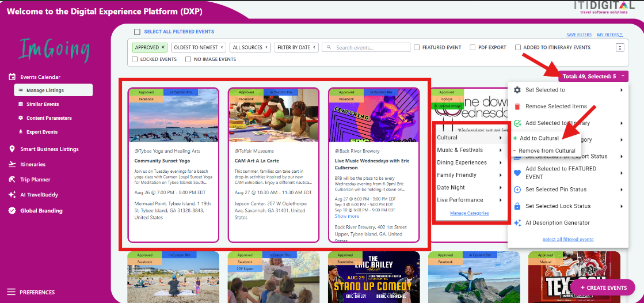Select Remove Selected Items menu entry

[568, 107]
